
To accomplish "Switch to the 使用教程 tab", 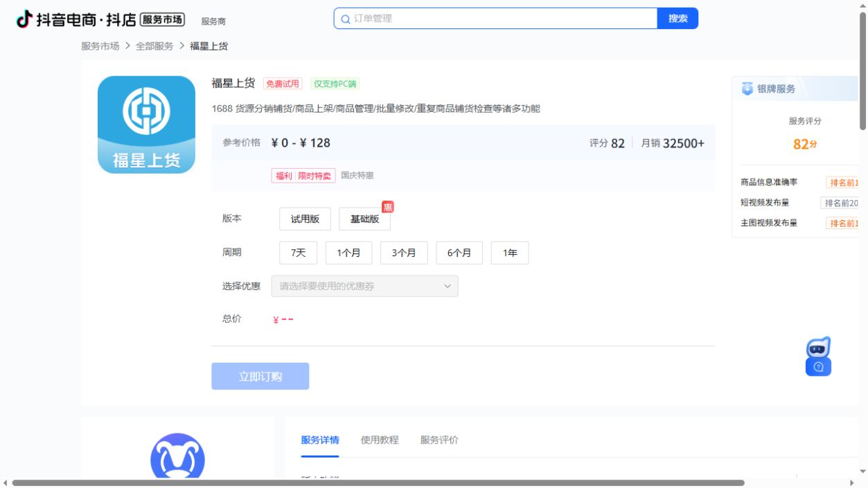I will (380, 440).
